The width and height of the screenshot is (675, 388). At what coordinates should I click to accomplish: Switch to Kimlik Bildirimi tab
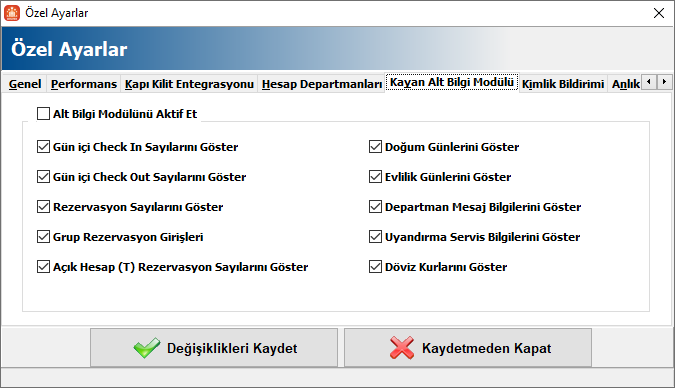tap(563, 84)
